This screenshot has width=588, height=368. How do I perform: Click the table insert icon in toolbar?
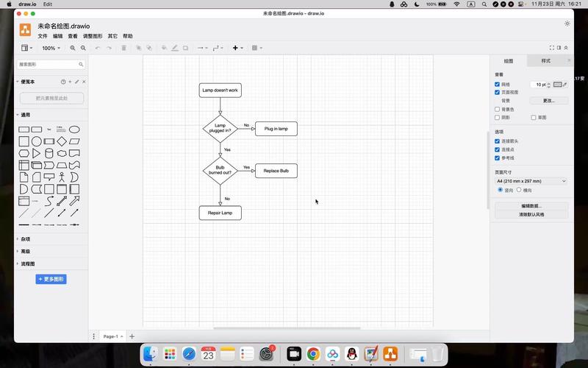pyautogui.click(x=255, y=48)
